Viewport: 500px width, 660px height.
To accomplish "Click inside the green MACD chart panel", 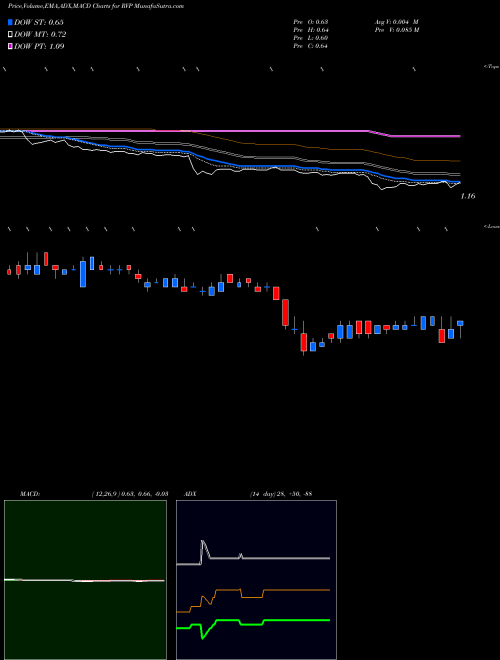I will pos(85,580).
